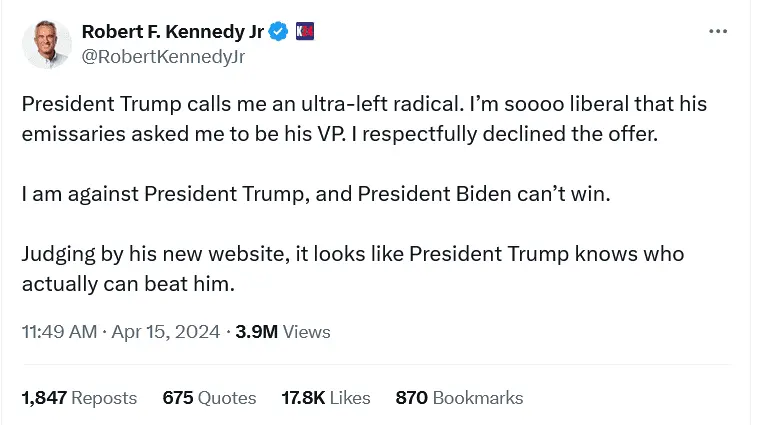Click the display name Robert F. Kennedy Jr
Viewport: 767px width, 425px height.
[173, 32]
